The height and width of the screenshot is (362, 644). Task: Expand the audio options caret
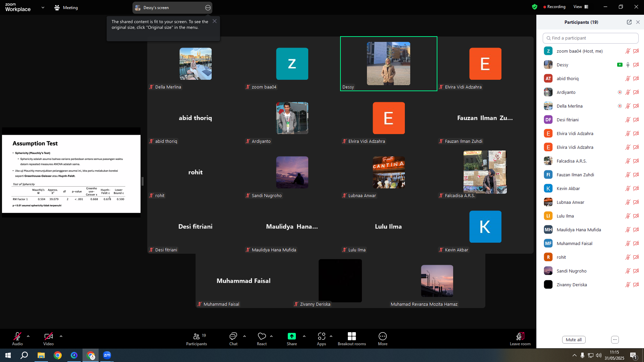pyautogui.click(x=28, y=336)
